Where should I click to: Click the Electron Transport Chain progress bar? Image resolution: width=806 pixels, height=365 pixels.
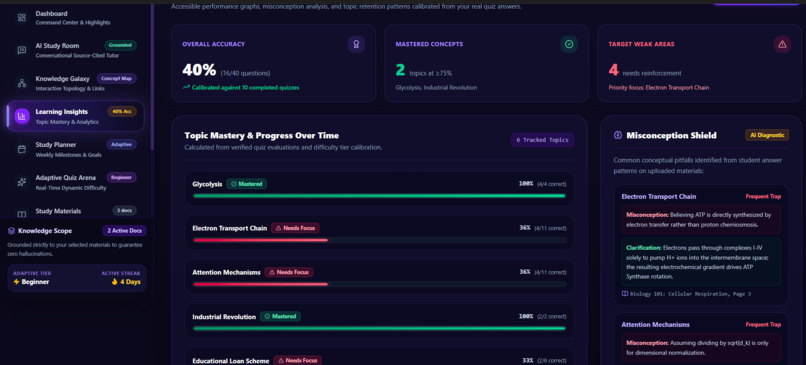coord(379,240)
